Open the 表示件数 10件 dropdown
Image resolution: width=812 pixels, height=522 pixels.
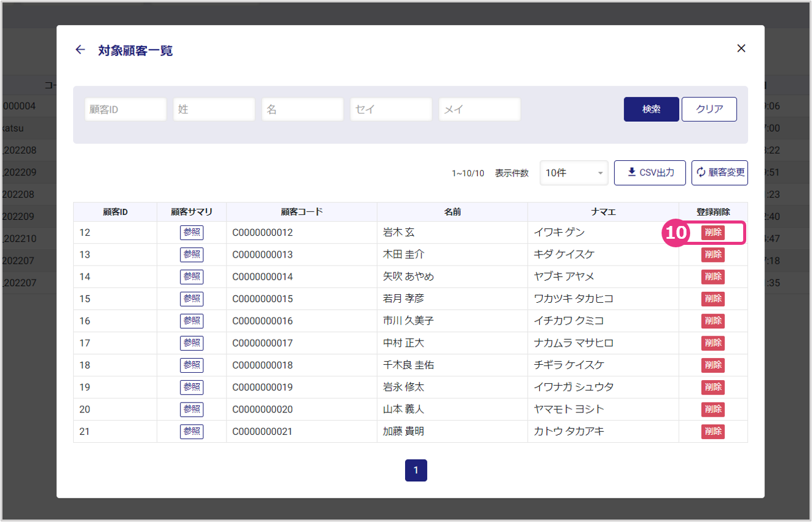click(573, 173)
